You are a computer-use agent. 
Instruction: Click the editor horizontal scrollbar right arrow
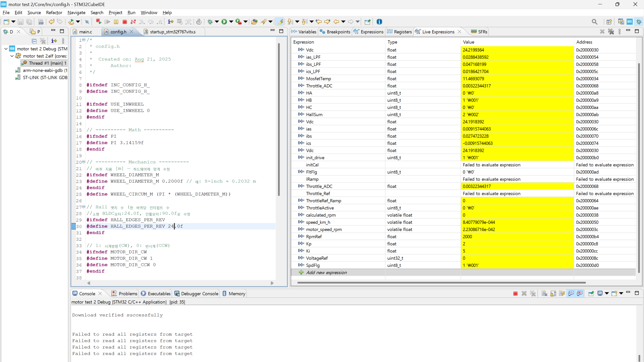pyautogui.click(x=272, y=283)
